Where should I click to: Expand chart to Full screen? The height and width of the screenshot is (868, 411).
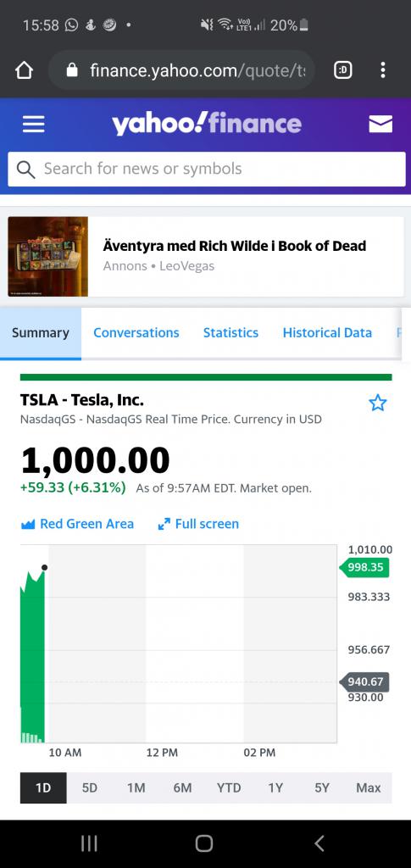tap(198, 524)
